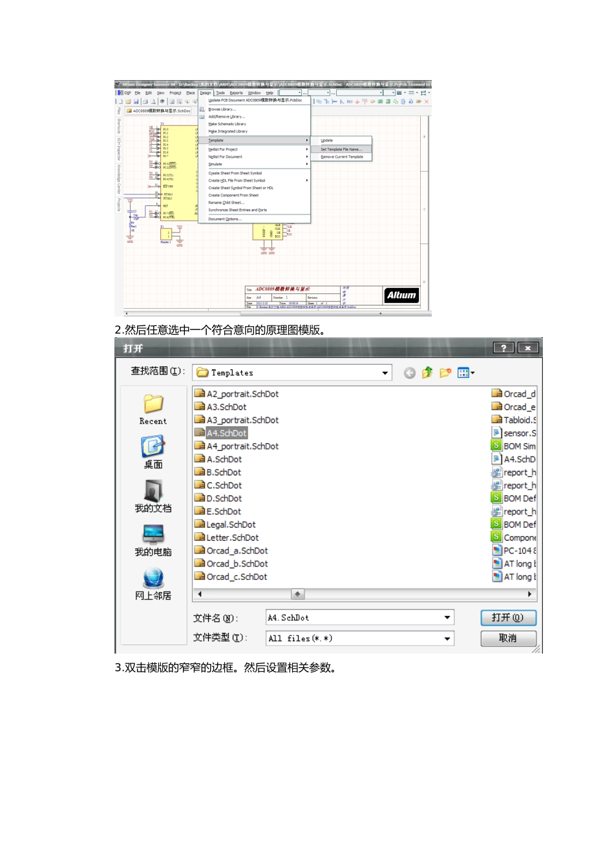614x868 pixels.
Task: Click the Up One Level folder icon
Action: tap(427, 373)
